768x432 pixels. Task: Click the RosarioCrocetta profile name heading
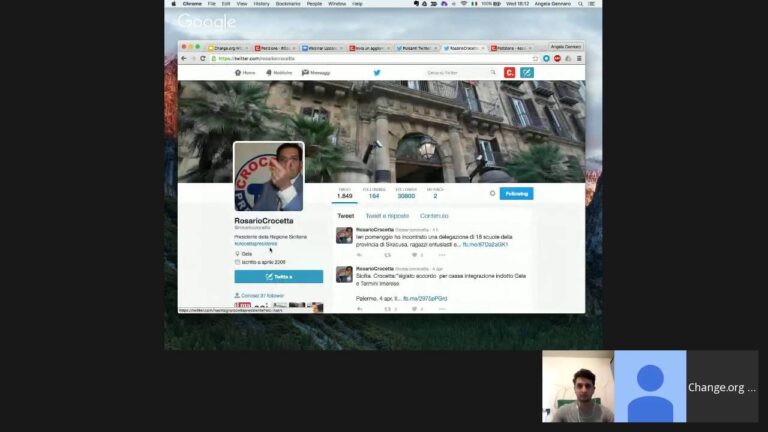[x=264, y=220]
